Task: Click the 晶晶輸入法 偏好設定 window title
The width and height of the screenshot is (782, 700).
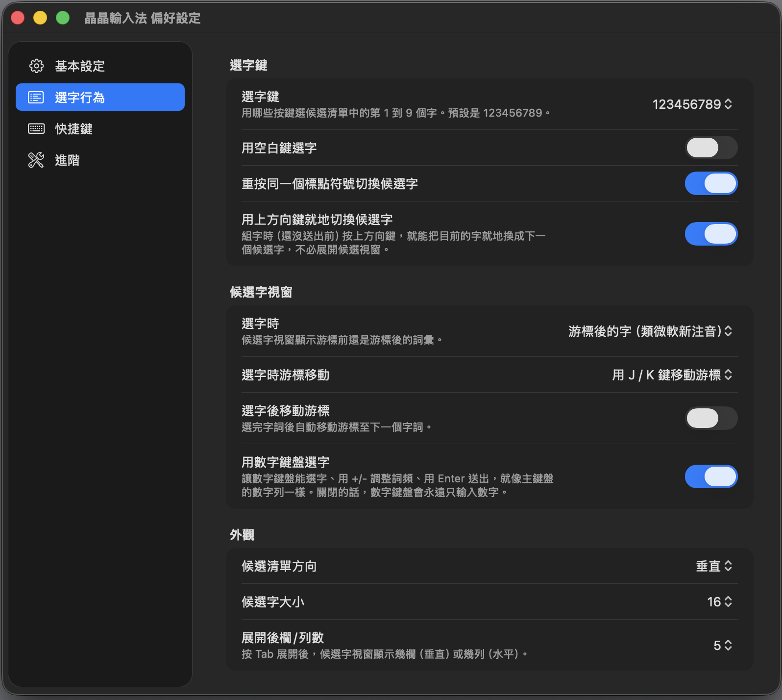Action: point(143,18)
